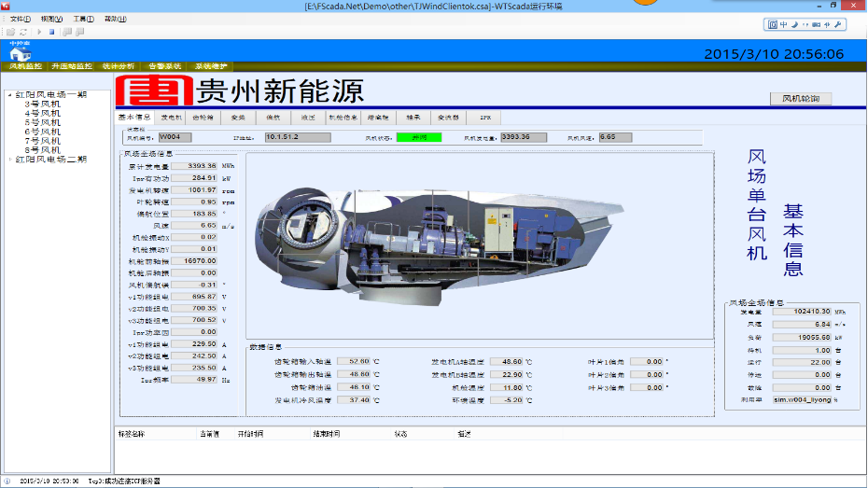Click the sim.w004_liyong utilization field
Viewport: 868px width, 488px height.
(x=802, y=399)
